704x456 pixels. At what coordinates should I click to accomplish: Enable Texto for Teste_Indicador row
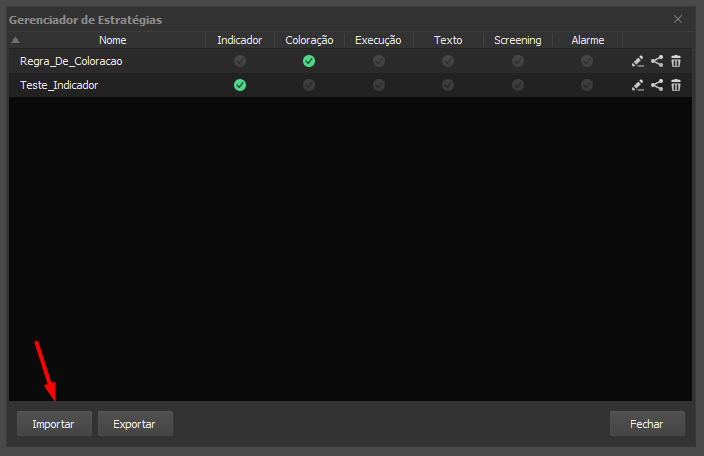click(x=448, y=85)
